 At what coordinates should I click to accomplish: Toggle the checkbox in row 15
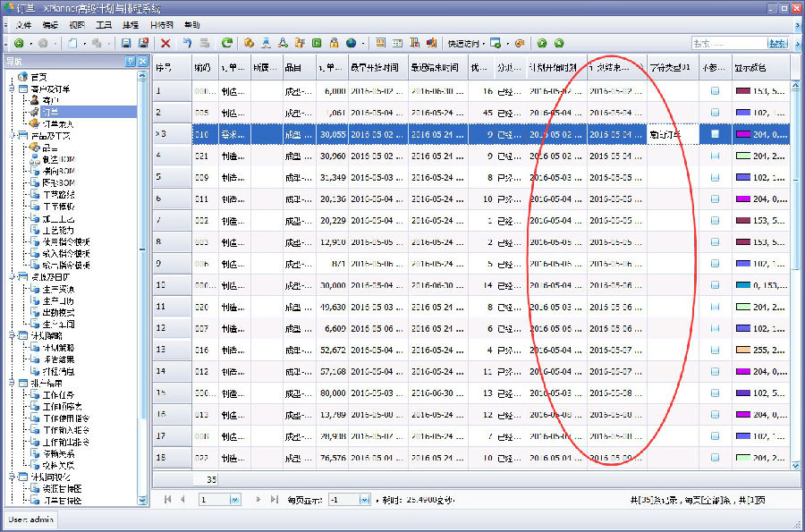pos(715,393)
